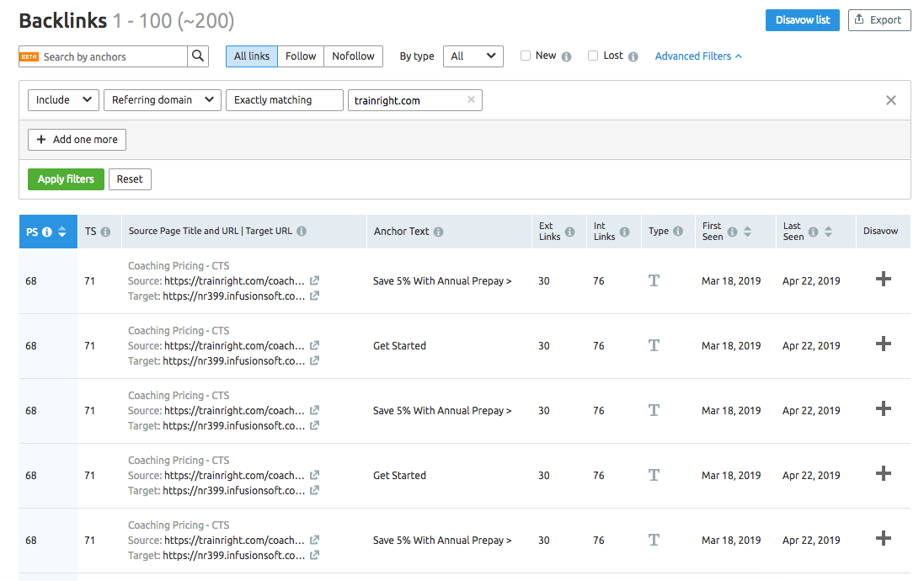
Task: Click the Disavow column header
Action: (880, 231)
